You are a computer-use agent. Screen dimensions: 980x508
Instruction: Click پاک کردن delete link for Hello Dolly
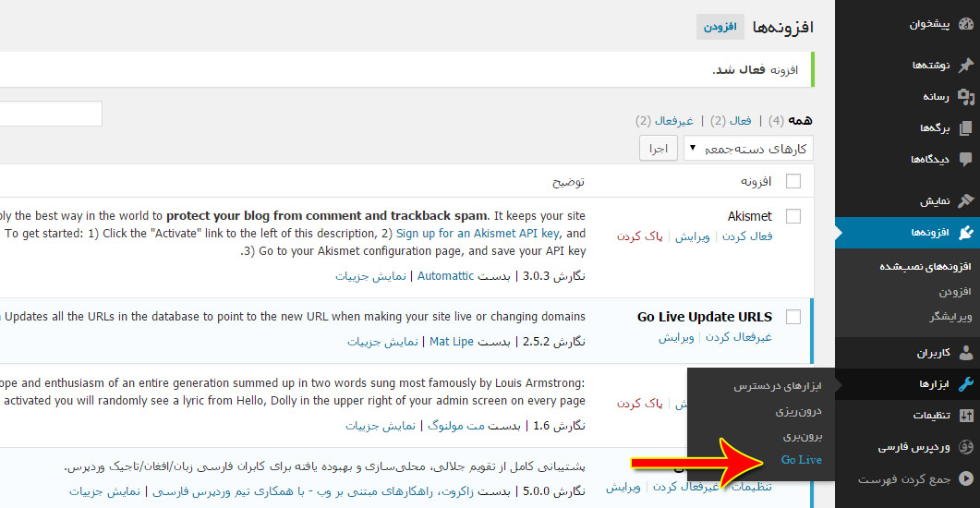point(639,404)
